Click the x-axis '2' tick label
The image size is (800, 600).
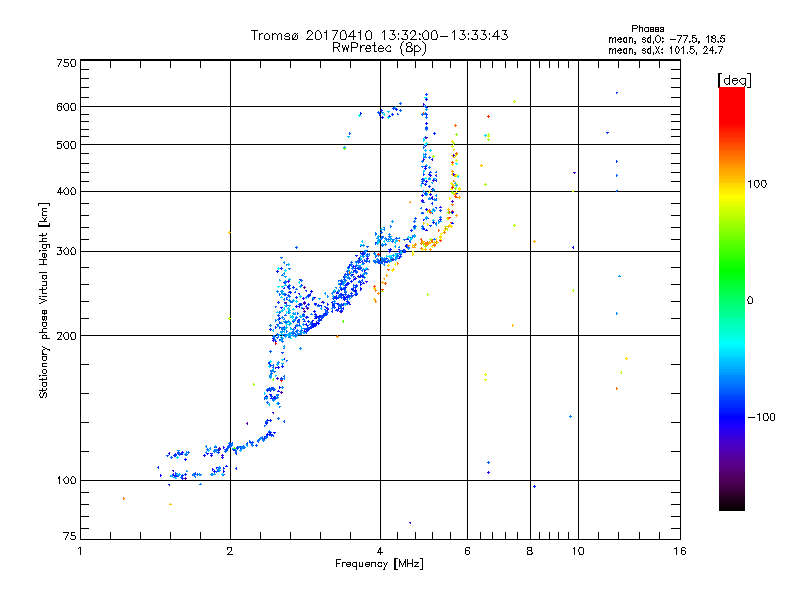[230, 551]
